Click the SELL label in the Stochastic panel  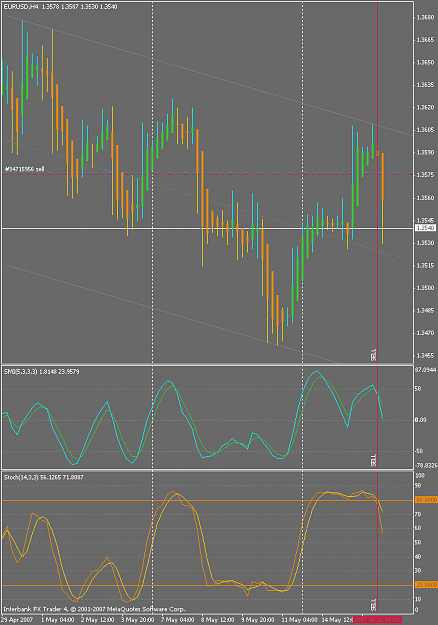point(373,605)
